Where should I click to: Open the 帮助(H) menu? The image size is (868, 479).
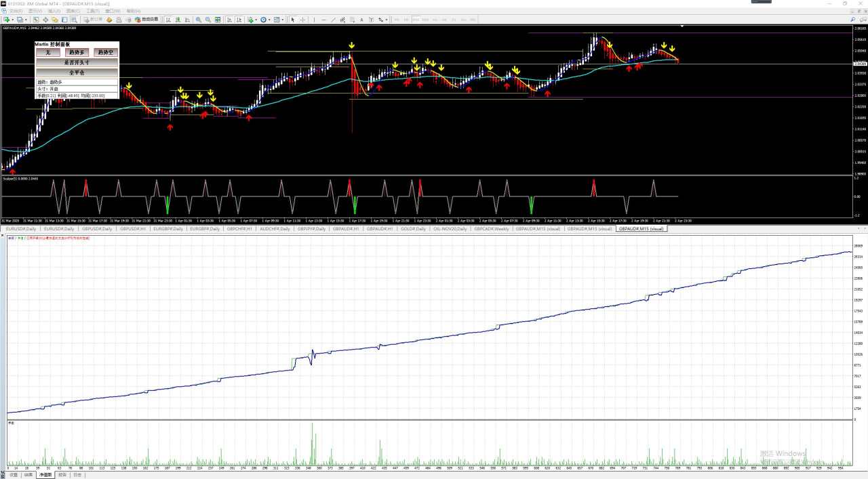click(x=134, y=11)
